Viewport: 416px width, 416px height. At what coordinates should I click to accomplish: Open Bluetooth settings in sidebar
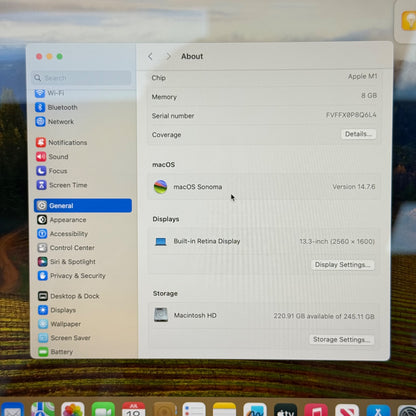[x=57, y=107]
